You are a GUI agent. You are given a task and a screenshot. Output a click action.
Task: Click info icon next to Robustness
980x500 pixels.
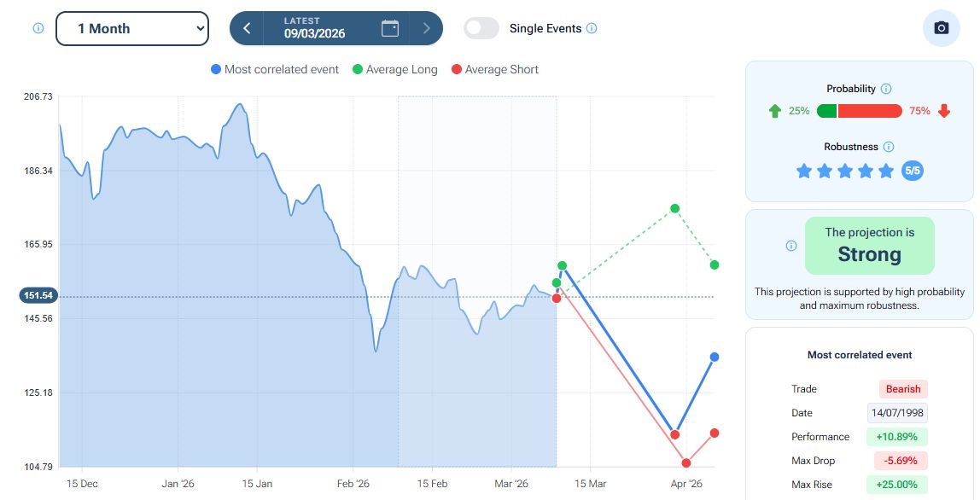pos(889,147)
